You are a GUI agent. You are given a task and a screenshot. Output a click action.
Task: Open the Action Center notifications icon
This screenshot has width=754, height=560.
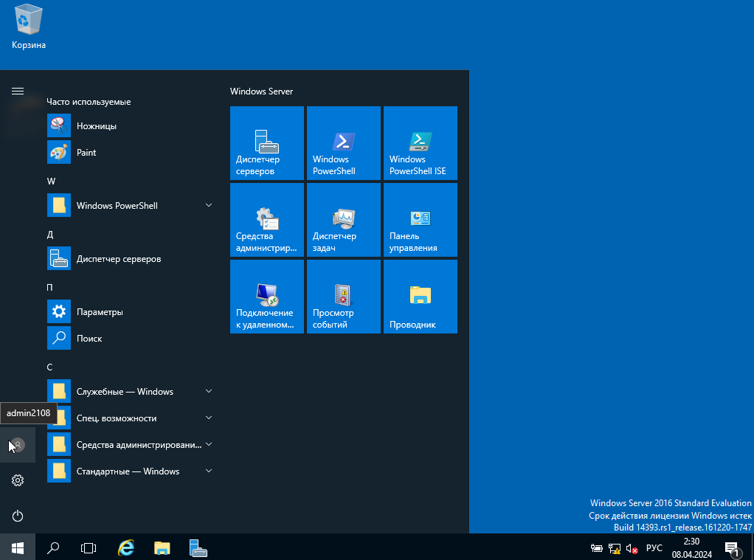[x=733, y=548]
